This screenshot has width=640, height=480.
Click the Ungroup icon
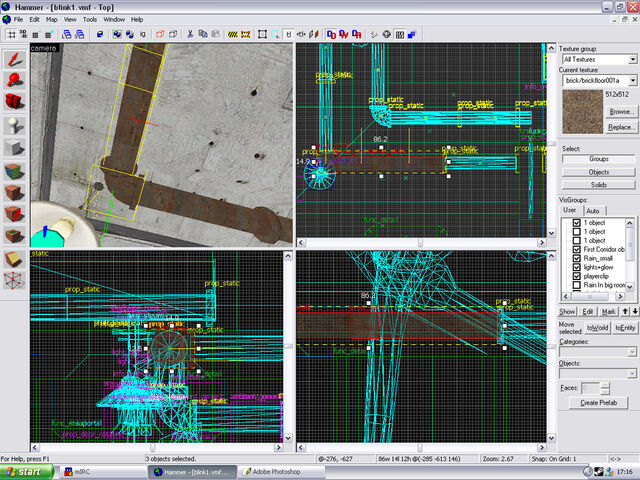[x=130, y=35]
